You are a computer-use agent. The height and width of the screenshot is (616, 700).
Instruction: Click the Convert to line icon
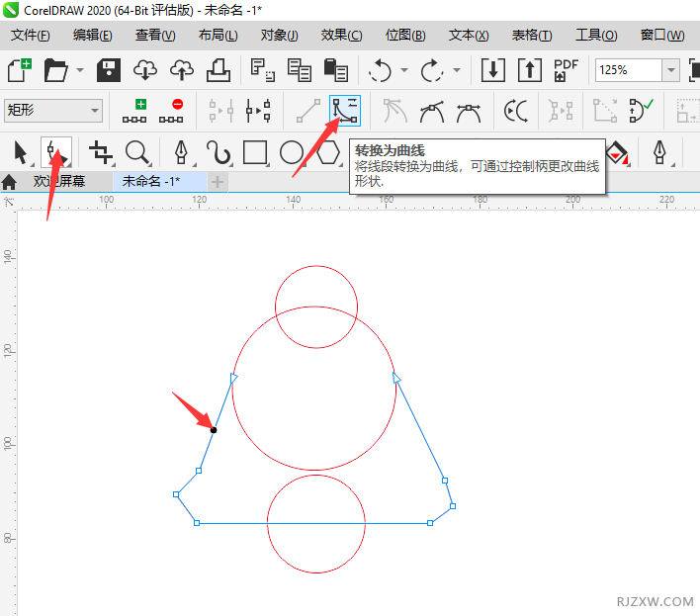pyautogui.click(x=308, y=111)
